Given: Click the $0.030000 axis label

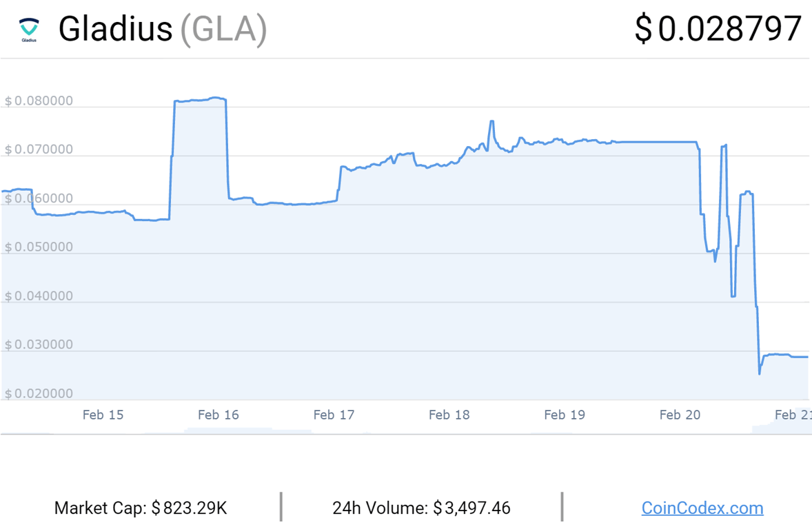Looking at the screenshot, I should [x=39, y=345].
